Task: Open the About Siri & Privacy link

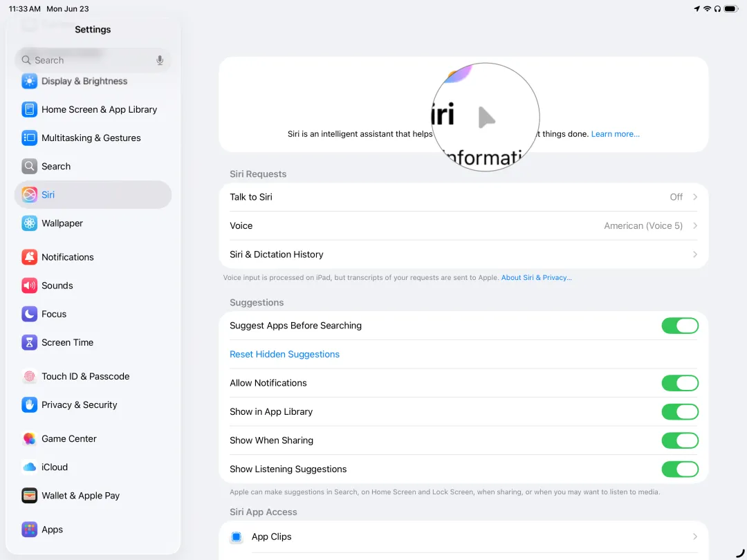Action: pos(536,277)
